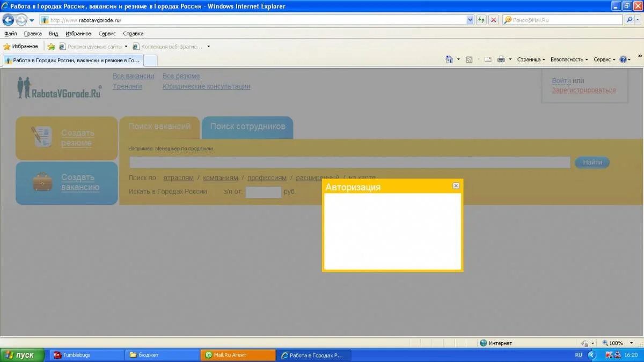Open the Тренинги link
This screenshot has width=644, height=362.
127,86
